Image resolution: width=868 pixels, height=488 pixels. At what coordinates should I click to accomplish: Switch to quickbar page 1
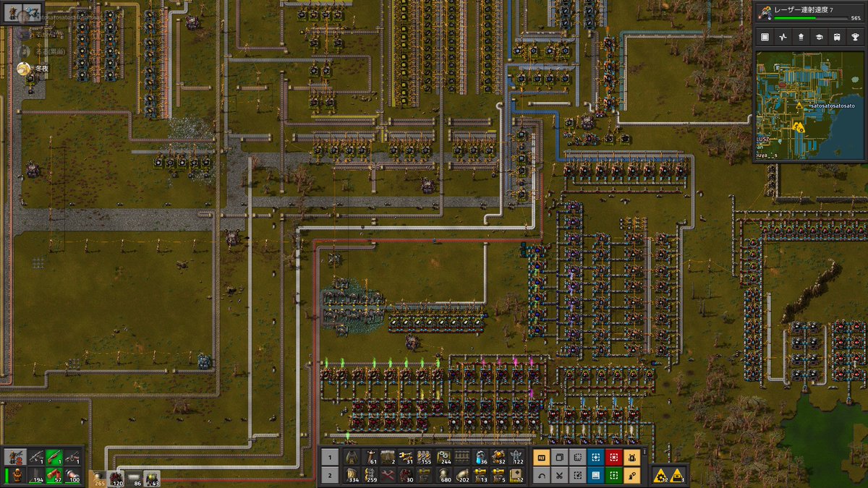click(x=329, y=457)
